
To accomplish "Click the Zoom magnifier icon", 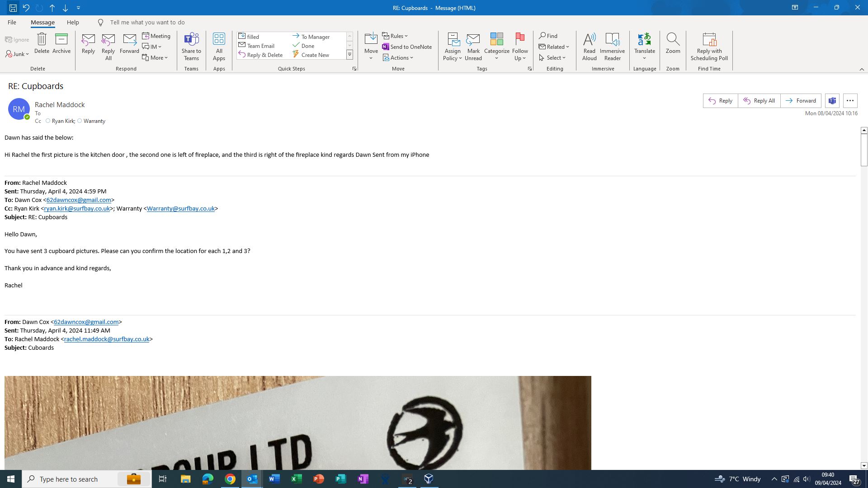I will 673,40.
